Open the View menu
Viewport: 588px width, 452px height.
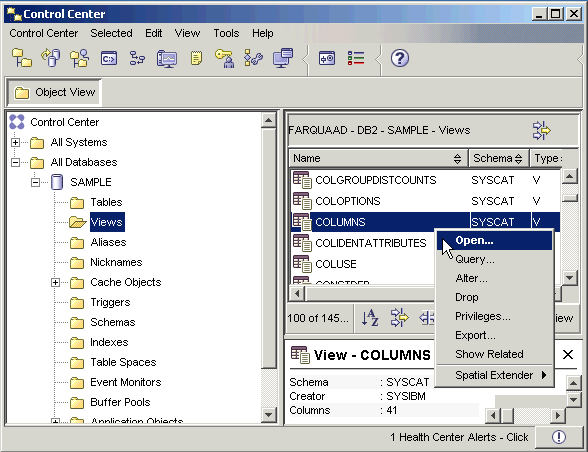click(187, 33)
